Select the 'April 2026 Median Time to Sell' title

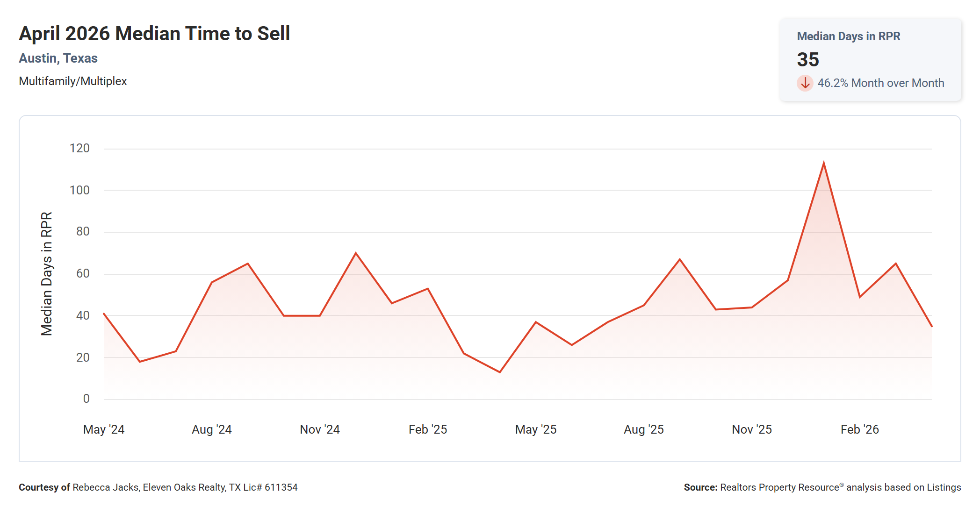(154, 34)
